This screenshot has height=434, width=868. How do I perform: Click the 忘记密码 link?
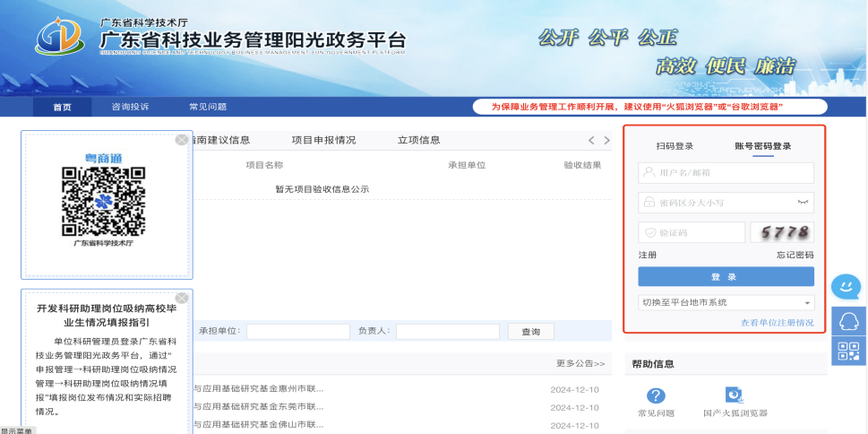click(795, 256)
